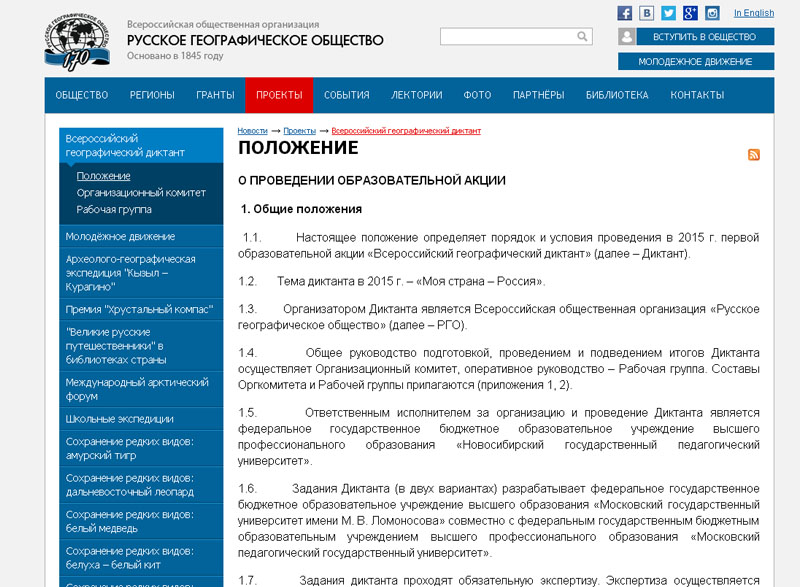Click the Молодежное движение button

[x=696, y=62]
